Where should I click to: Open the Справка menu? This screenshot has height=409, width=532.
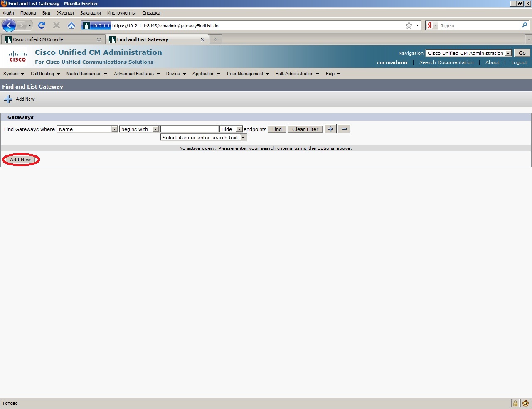click(x=151, y=13)
